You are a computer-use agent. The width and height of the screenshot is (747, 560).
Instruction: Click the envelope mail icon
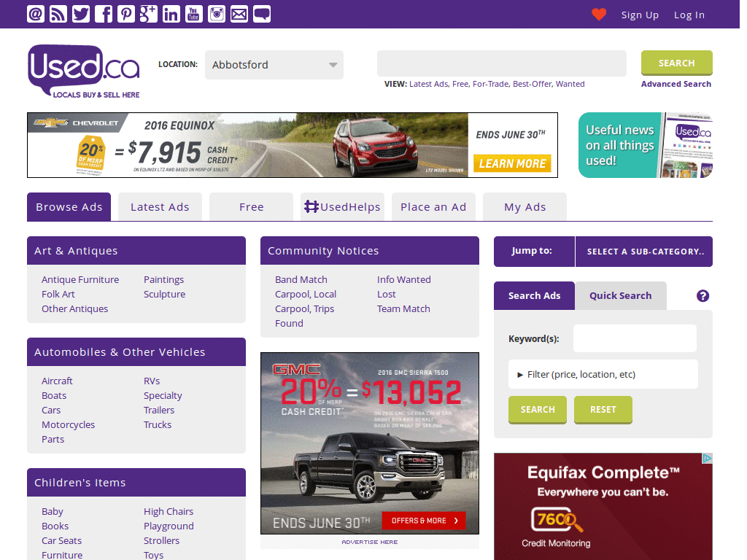[239, 14]
